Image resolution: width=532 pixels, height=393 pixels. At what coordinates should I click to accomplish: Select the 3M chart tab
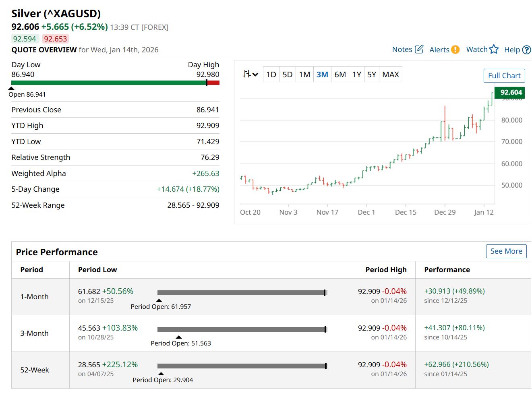coord(322,74)
